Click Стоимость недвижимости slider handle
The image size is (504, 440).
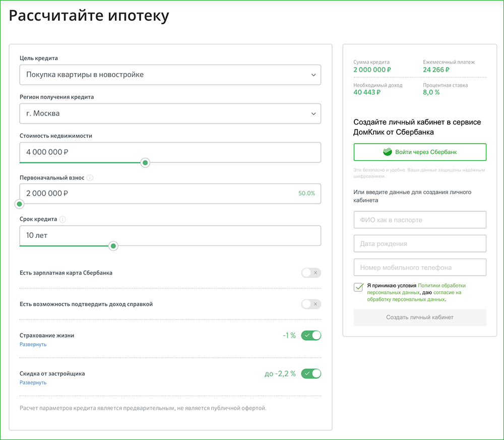tap(145, 163)
